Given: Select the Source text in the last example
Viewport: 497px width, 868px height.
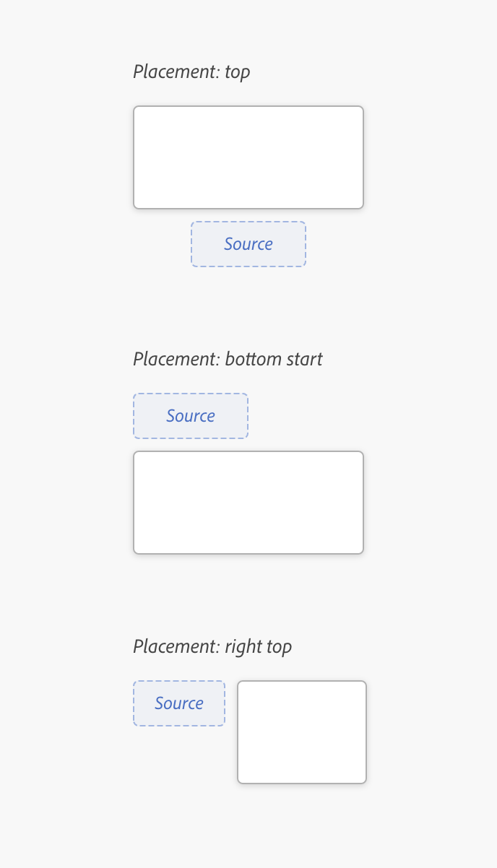Looking at the screenshot, I should pyautogui.click(x=179, y=703).
